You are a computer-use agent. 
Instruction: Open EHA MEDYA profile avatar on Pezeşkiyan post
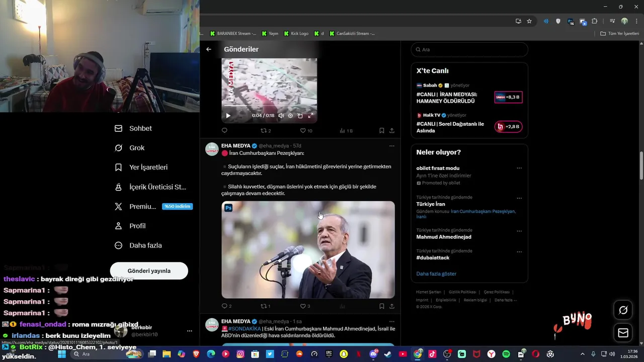click(x=212, y=149)
